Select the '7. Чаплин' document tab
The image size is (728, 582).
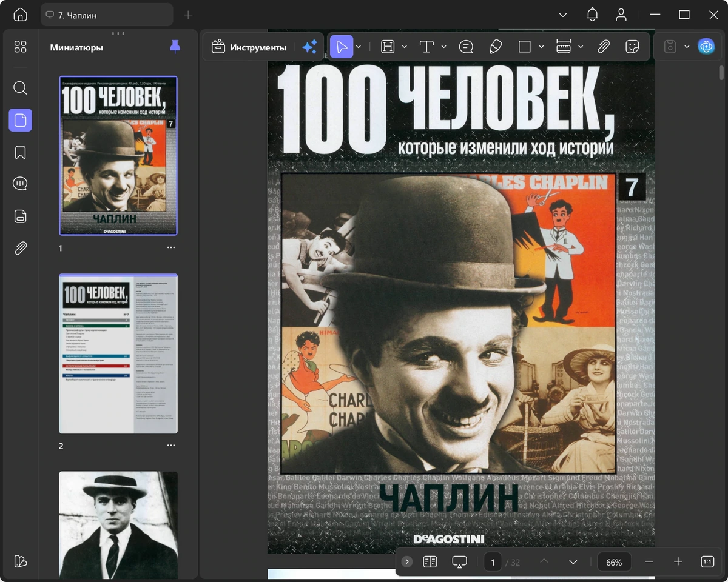click(x=107, y=15)
